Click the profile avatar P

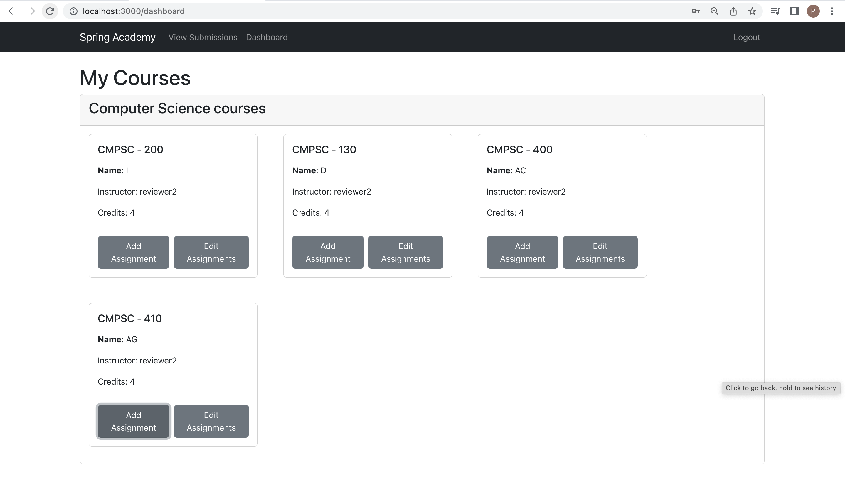(813, 11)
